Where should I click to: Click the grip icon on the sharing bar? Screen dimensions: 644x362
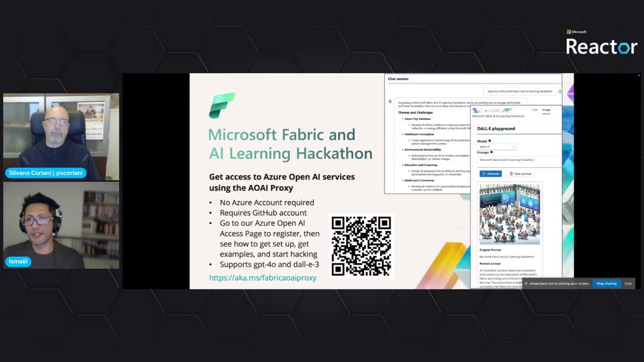(526, 284)
